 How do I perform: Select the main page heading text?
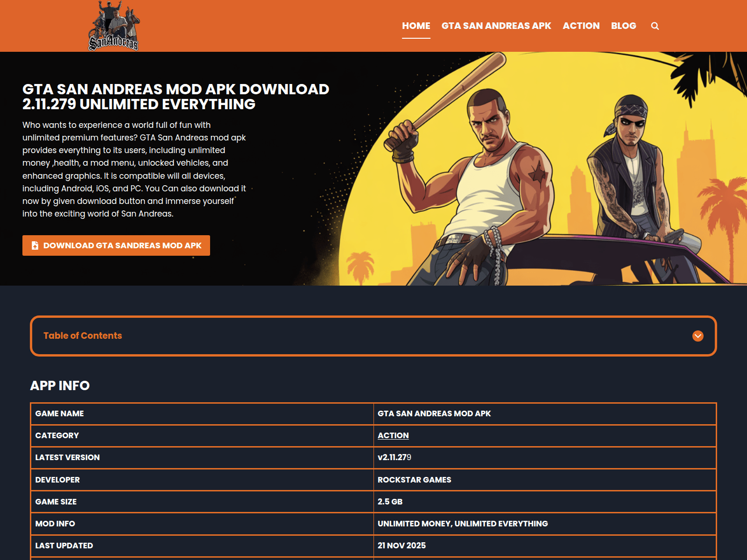coord(176,97)
